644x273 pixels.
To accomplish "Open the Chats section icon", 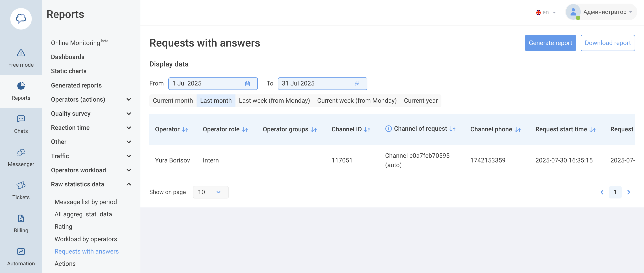I will (x=21, y=119).
